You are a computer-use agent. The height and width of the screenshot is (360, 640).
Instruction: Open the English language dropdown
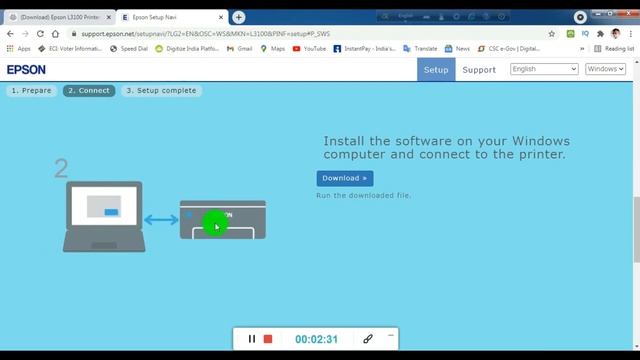544,69
